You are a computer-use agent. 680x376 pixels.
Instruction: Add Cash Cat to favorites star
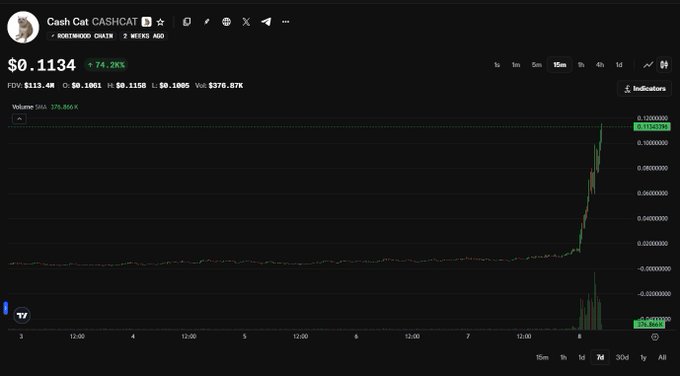(160, 22)
